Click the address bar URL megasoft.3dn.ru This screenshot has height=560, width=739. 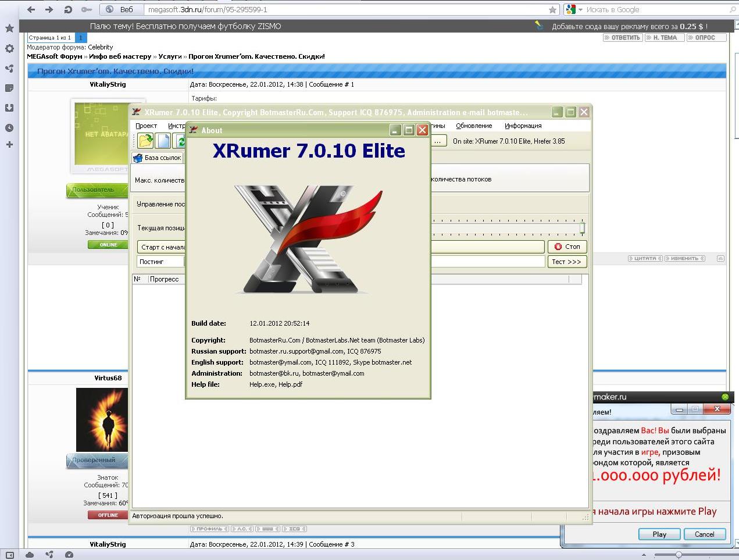tap(207, 9)
